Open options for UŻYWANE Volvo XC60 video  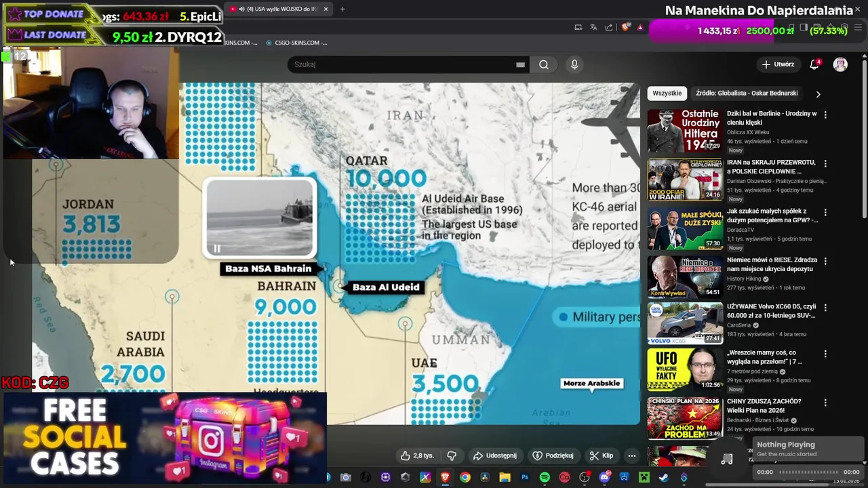coord(825,307)
